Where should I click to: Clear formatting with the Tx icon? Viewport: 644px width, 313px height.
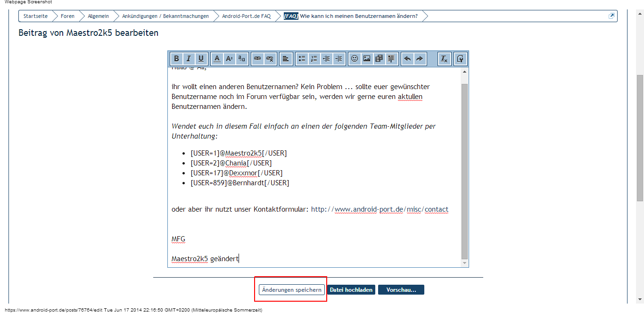coord(444,59)
